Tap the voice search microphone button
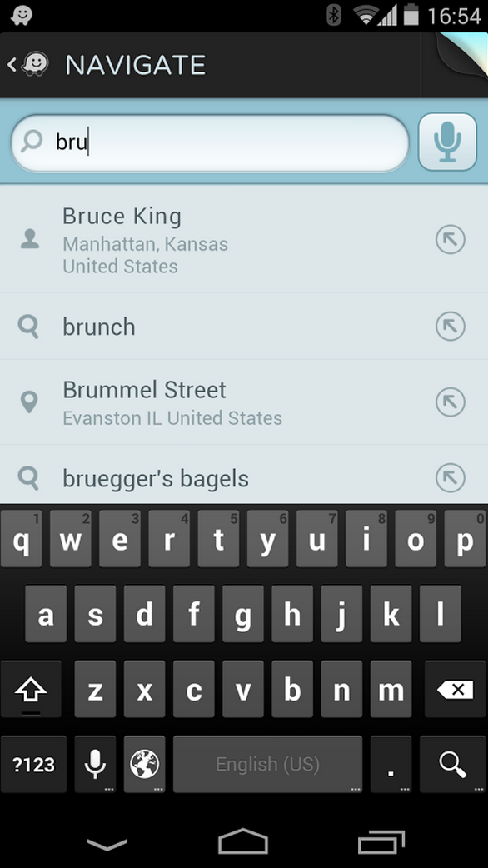The image size is (488, 868). point(447,142)
